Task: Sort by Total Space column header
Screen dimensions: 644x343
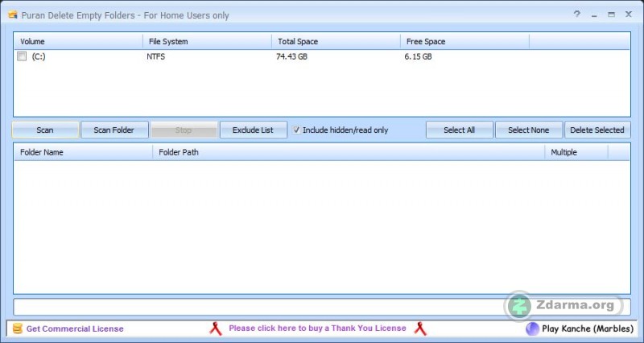Action: tap(336, 42)
